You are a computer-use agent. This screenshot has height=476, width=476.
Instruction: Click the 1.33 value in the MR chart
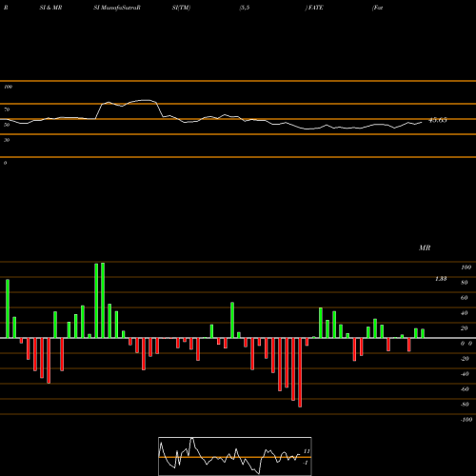coord(441,279)
